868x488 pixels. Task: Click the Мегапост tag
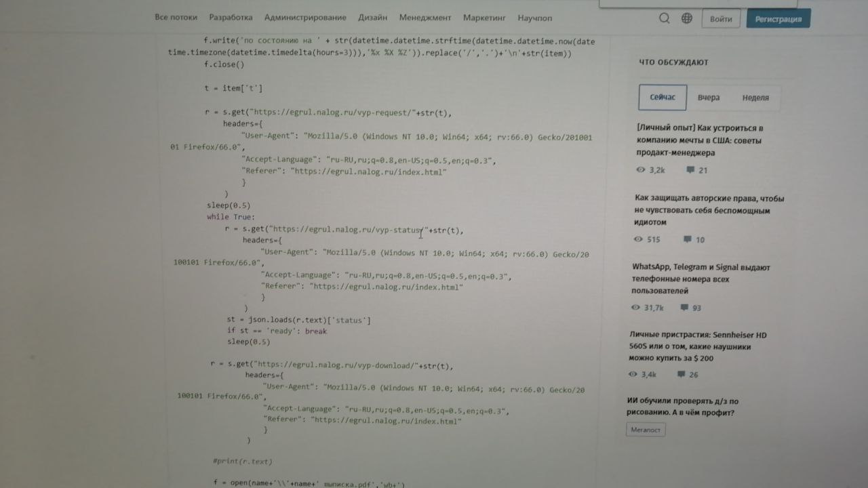tap(646, 430)
